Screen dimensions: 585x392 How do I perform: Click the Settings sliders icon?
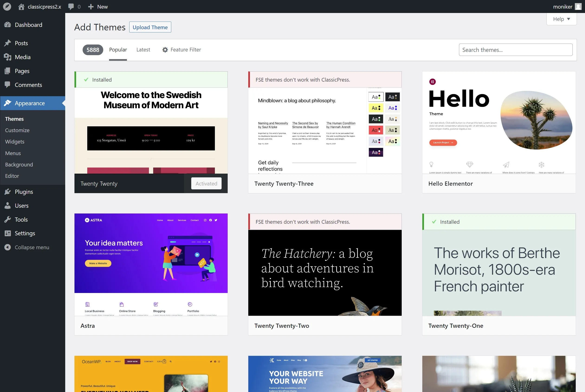pos(7,233)
